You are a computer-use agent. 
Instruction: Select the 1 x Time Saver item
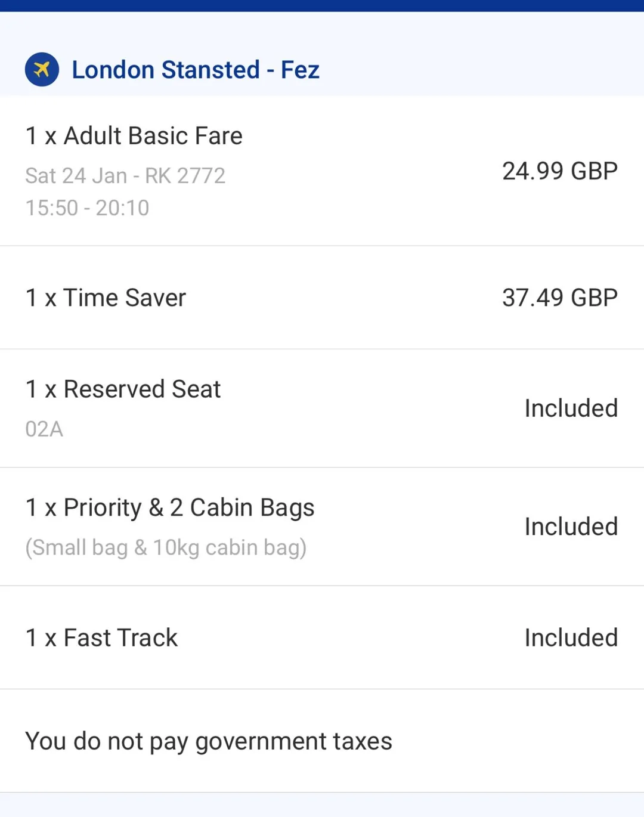(106, 298)
